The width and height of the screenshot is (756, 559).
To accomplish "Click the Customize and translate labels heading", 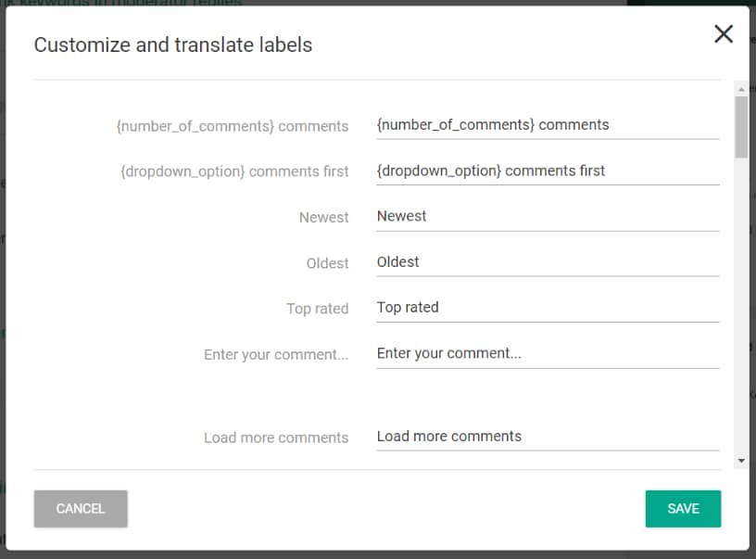I will coord(173,44).
